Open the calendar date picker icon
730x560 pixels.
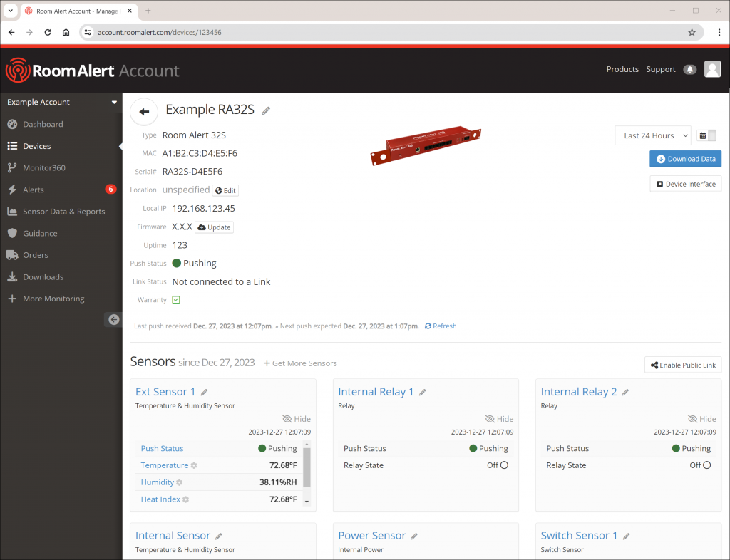click(701, 135)
